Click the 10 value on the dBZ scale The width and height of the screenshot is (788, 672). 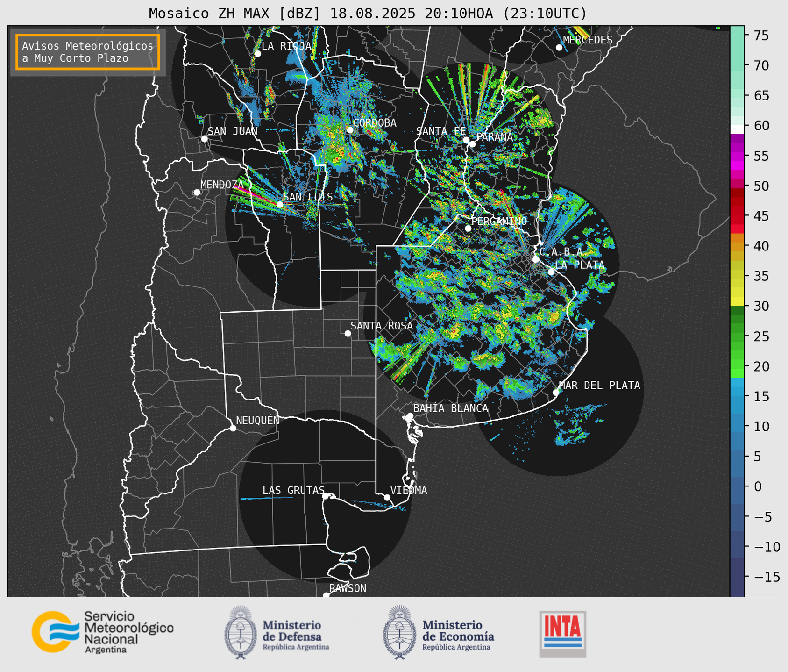pos(761,426)
